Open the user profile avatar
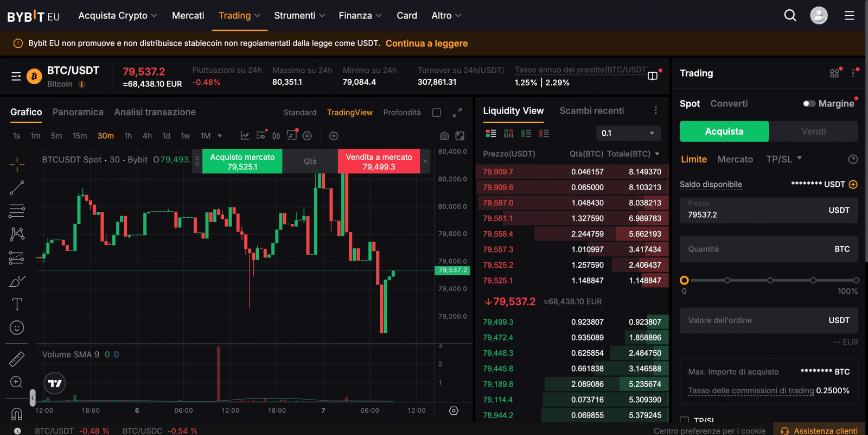The width and height of the screenshot is (868, 435). coord(819,16)
